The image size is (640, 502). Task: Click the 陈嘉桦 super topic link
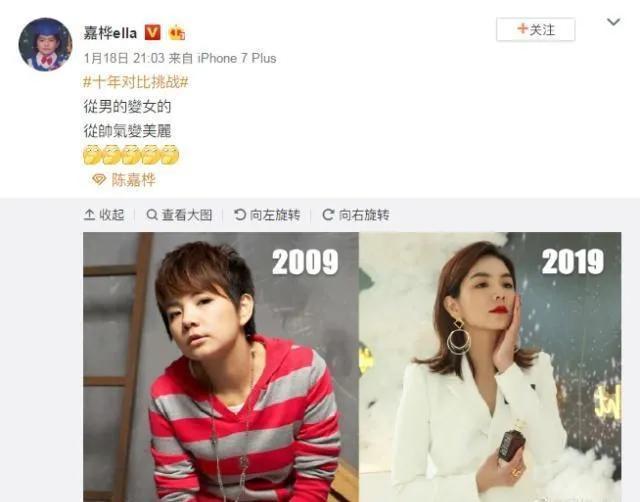(x=133, y=180)
